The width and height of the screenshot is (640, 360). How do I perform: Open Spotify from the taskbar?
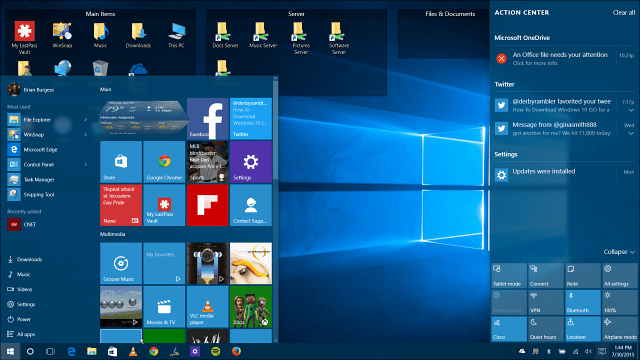[x=216, y=351]
